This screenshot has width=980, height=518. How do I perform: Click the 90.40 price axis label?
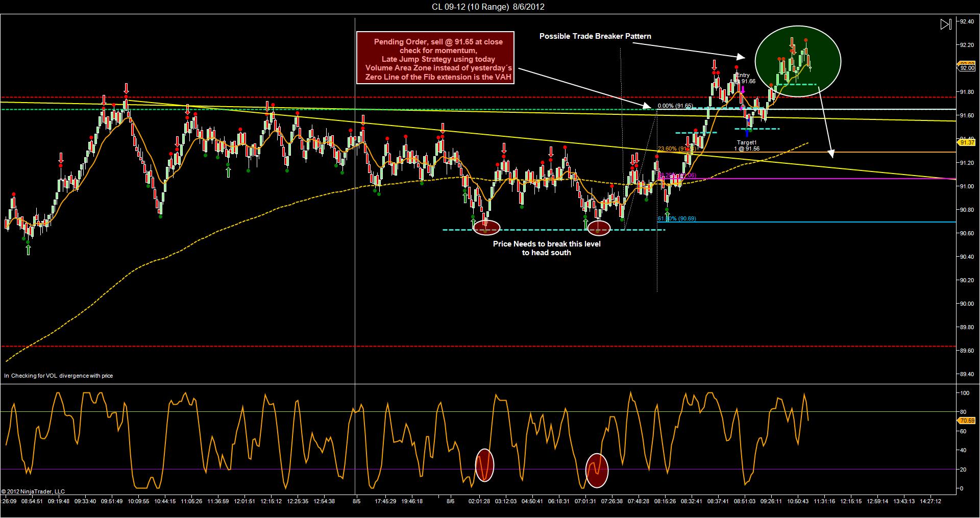967,257
